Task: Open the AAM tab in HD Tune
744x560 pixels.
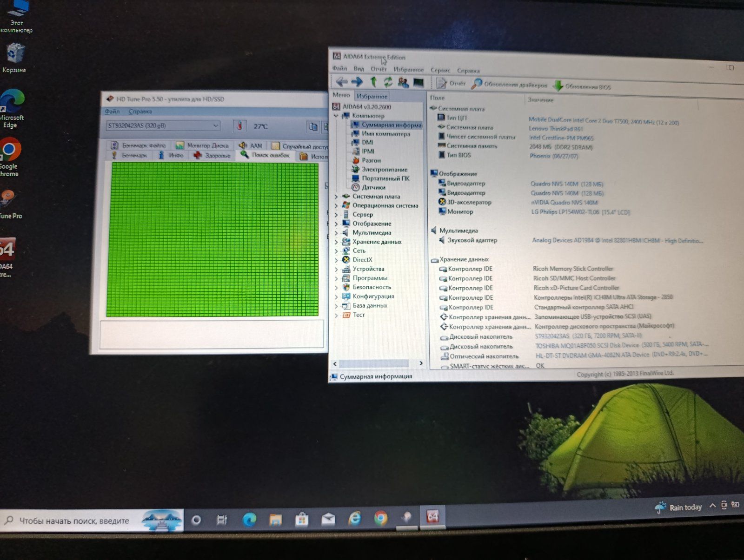Action: tap(250, 145)
